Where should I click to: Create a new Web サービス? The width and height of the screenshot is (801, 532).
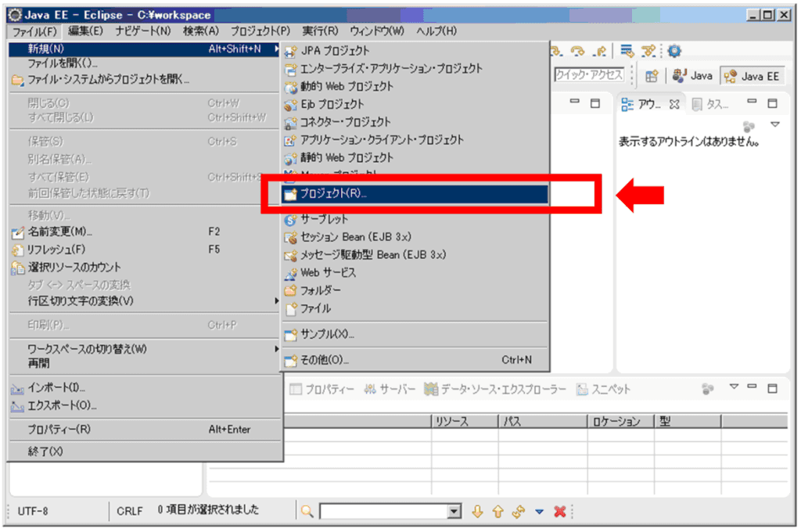(x=415, y=273)
